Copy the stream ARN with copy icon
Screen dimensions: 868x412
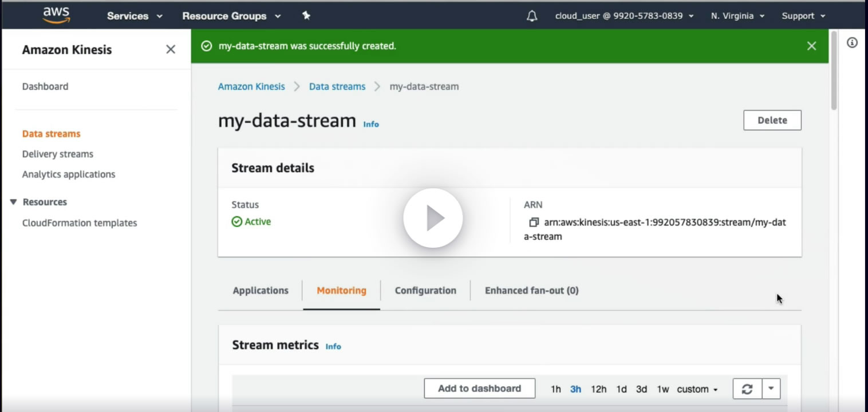pos(534,222)
